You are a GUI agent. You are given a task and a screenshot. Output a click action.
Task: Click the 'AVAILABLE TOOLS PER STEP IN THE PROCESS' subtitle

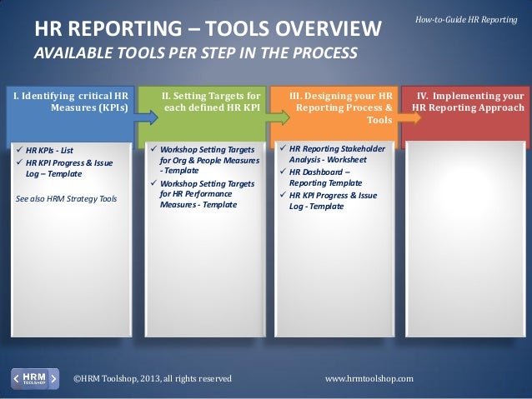(x=196, y=52)
